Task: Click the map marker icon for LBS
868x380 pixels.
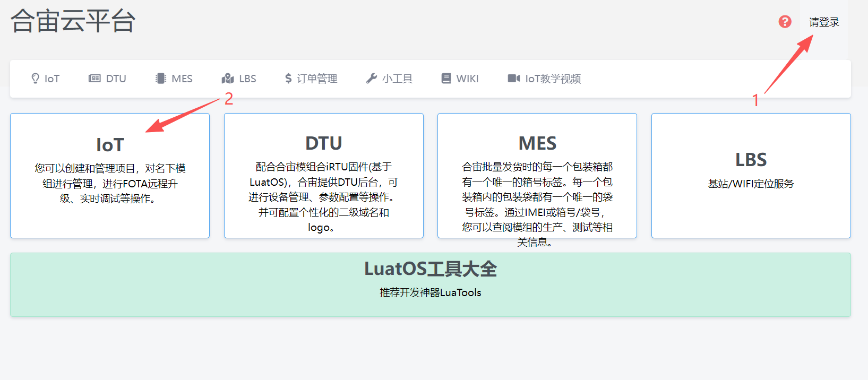Action: tap(228, 79)
